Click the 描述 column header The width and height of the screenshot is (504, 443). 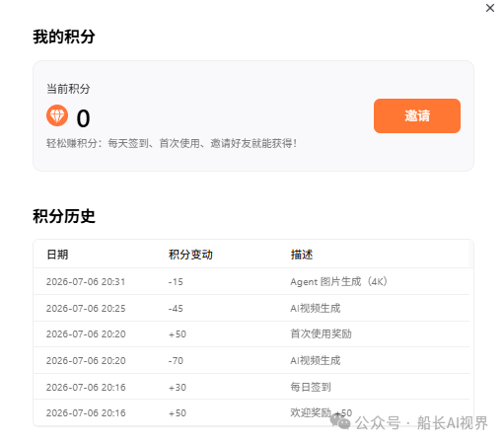click(x=302, y=255)
